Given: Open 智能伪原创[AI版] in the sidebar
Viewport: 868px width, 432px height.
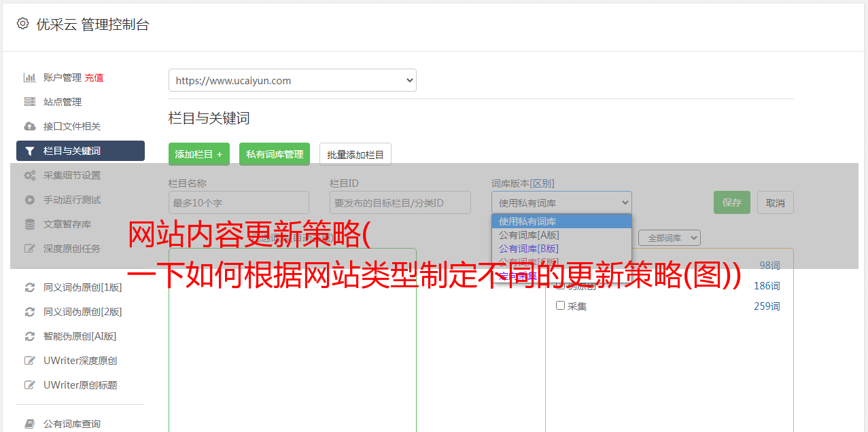Looking at the screenshot, I should 80,336.
